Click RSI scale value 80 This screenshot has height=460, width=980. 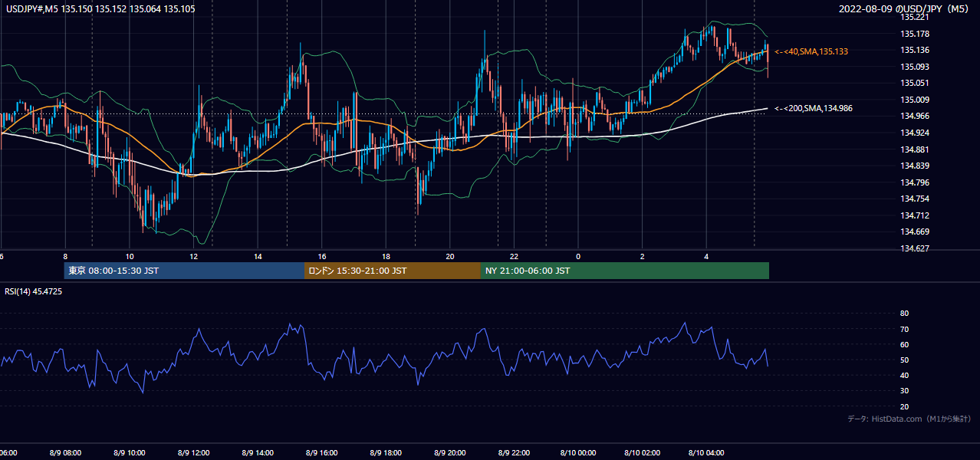click(x=904, y=314)
